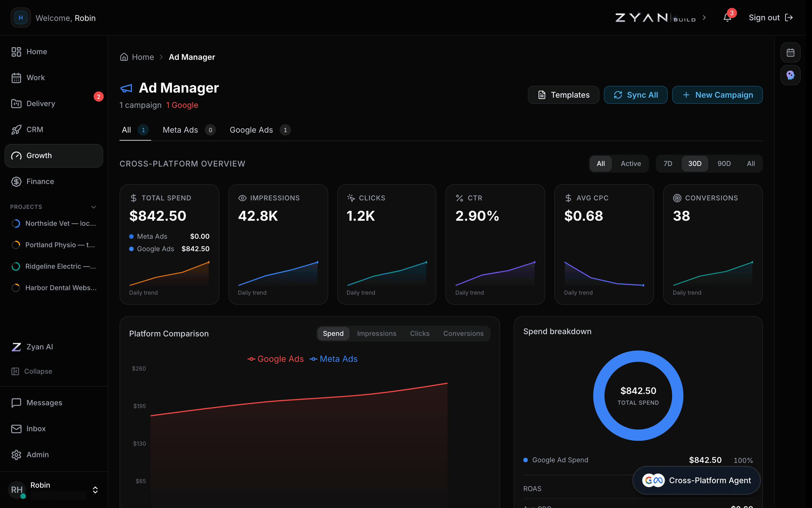Click the Harbor Dental progress ring icon
This screenshot has width=812, height=508.
click(x=16, y=288)
